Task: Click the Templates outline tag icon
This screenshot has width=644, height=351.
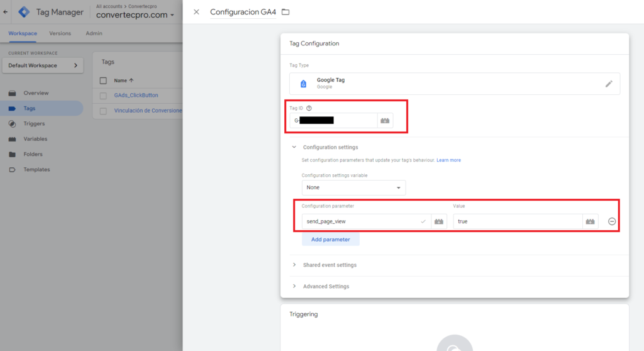Action: pos(13,170)
